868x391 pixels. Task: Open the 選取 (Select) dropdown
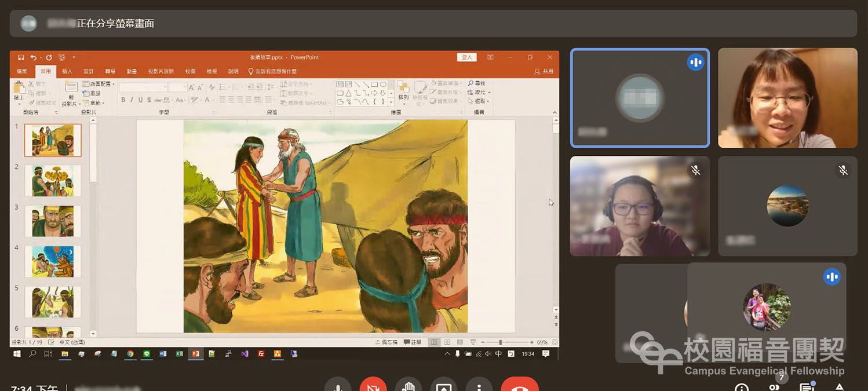coord(479,101)
